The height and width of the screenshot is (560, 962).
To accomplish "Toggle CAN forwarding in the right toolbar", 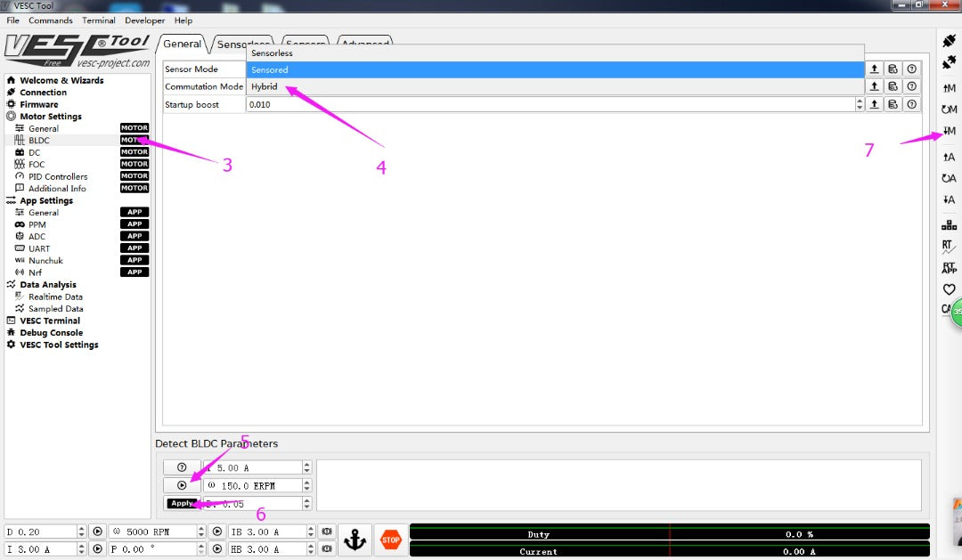I will [x=946, y=309].
